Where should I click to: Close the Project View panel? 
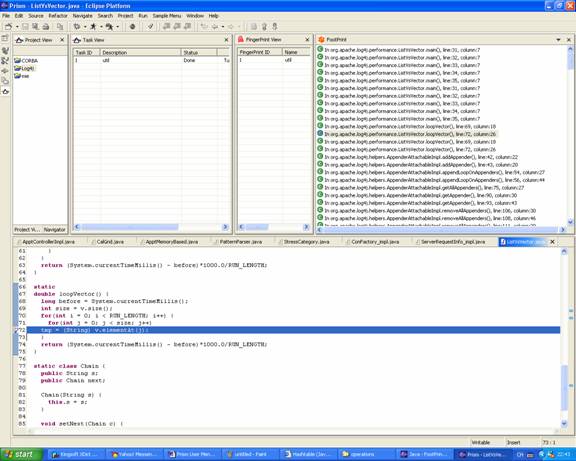click(x=62, y=40)
